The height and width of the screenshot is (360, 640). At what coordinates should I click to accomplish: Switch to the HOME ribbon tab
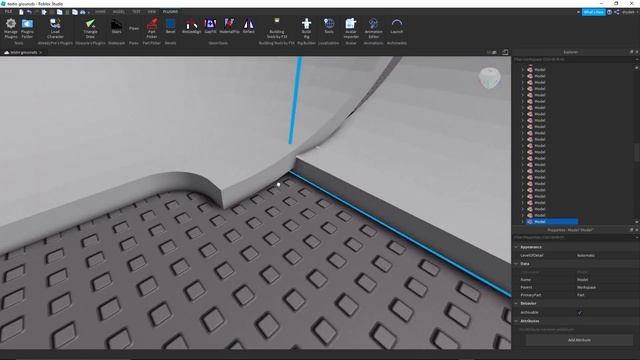click(100, 12)
